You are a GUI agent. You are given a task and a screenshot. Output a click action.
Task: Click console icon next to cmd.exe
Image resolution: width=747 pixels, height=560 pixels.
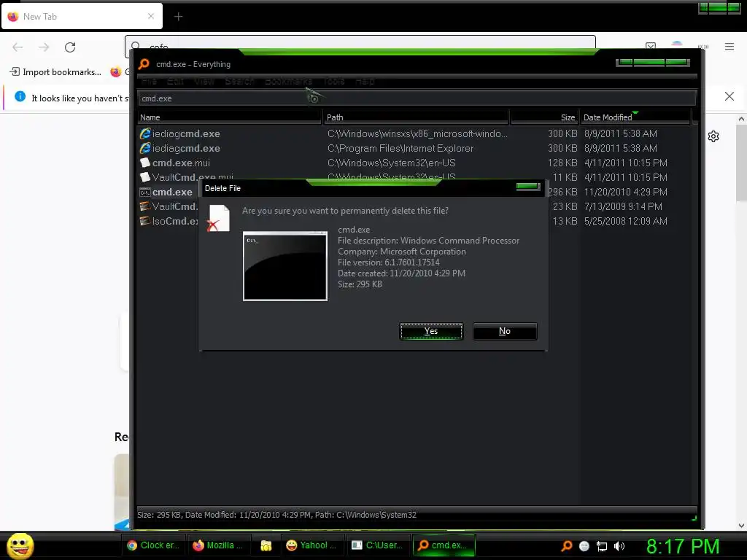click(145, 192)
